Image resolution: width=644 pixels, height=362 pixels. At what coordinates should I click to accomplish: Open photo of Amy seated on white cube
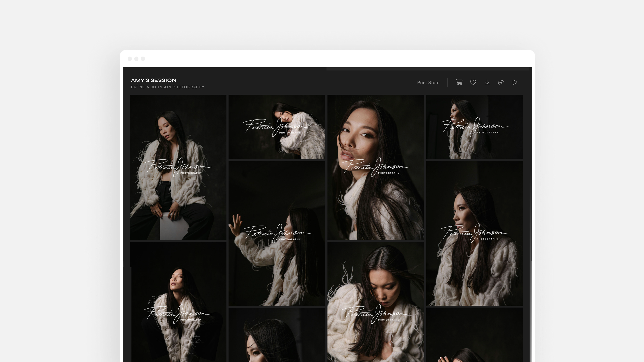click(178, 167)
